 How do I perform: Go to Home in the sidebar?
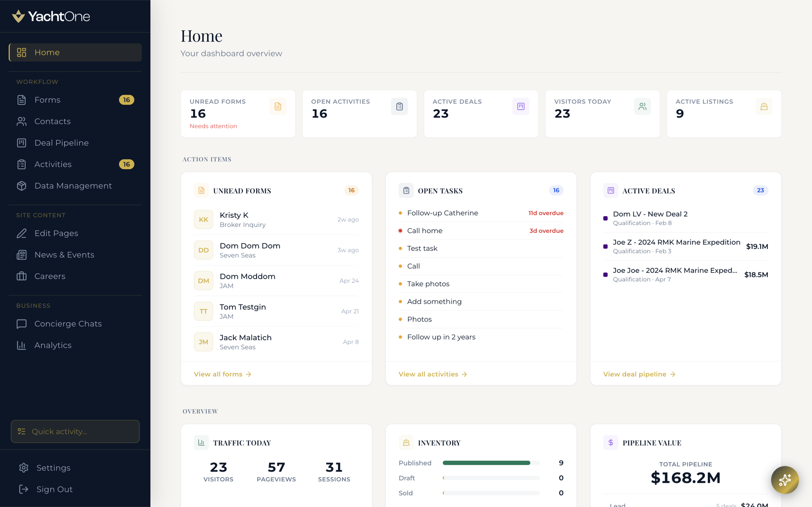[75, 52]
